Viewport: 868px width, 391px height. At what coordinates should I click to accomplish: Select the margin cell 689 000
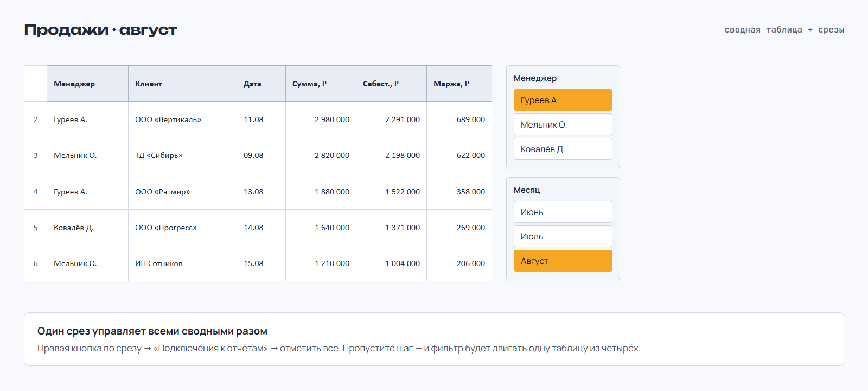[459, 119]
